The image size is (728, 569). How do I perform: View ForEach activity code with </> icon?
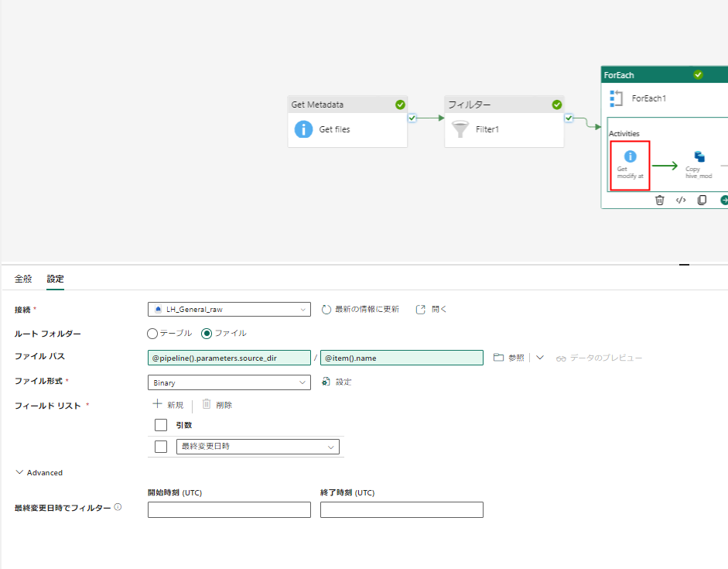[x=681, y=201]
